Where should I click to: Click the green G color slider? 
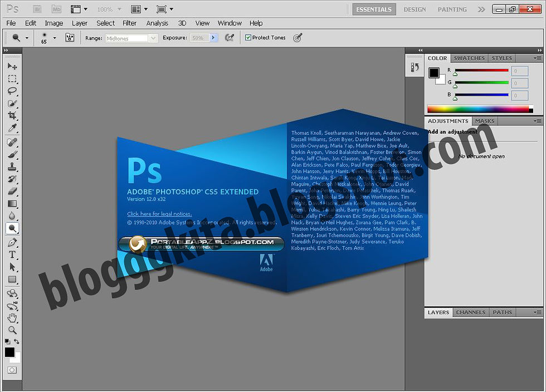click(x=481, y=82)
